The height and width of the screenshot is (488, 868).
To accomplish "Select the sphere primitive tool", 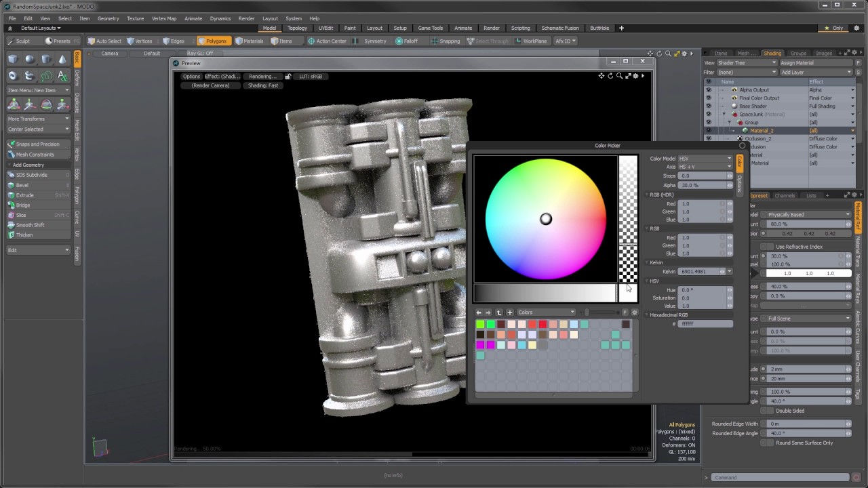I will [29, 60].
